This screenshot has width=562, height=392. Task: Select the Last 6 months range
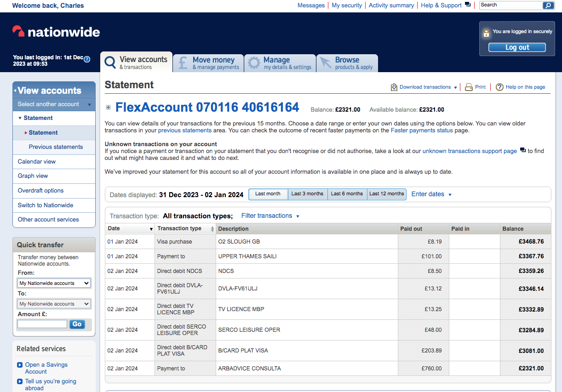pos(347,194)
